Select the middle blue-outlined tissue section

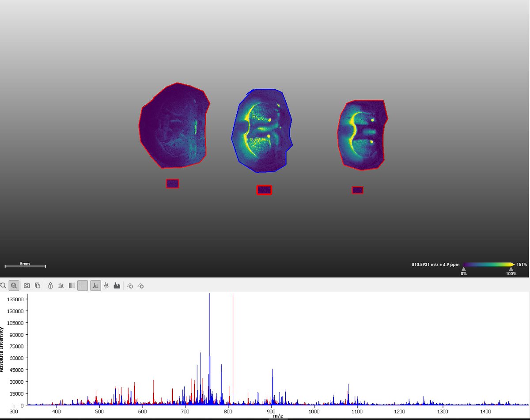[262, 130]
